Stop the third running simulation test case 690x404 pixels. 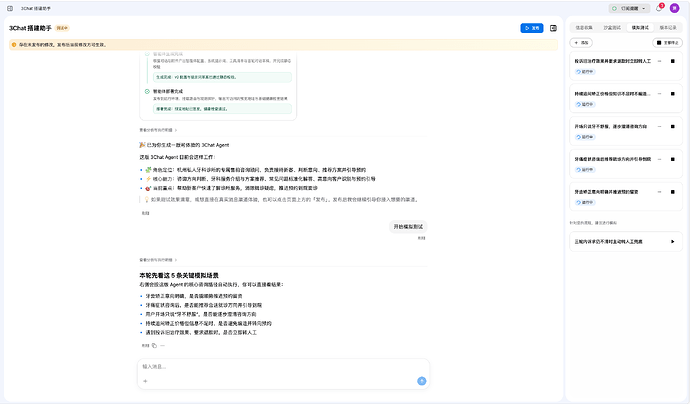[672, 126]
